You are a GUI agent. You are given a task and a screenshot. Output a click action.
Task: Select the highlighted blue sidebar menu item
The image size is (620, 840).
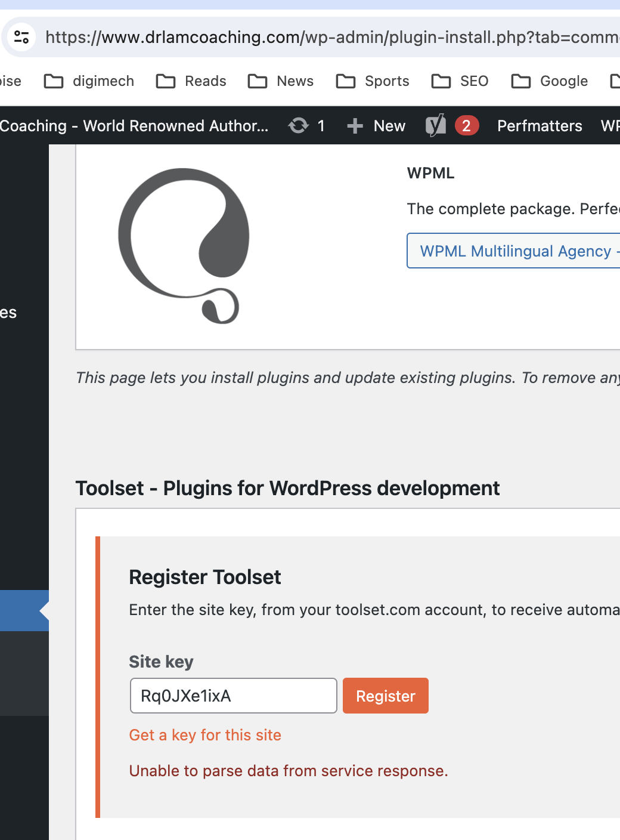pos(24,610)
